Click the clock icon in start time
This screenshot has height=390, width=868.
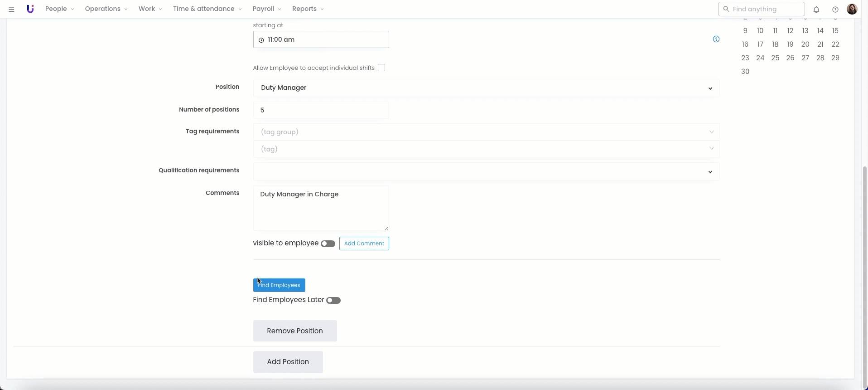click(x=261, y=40)
